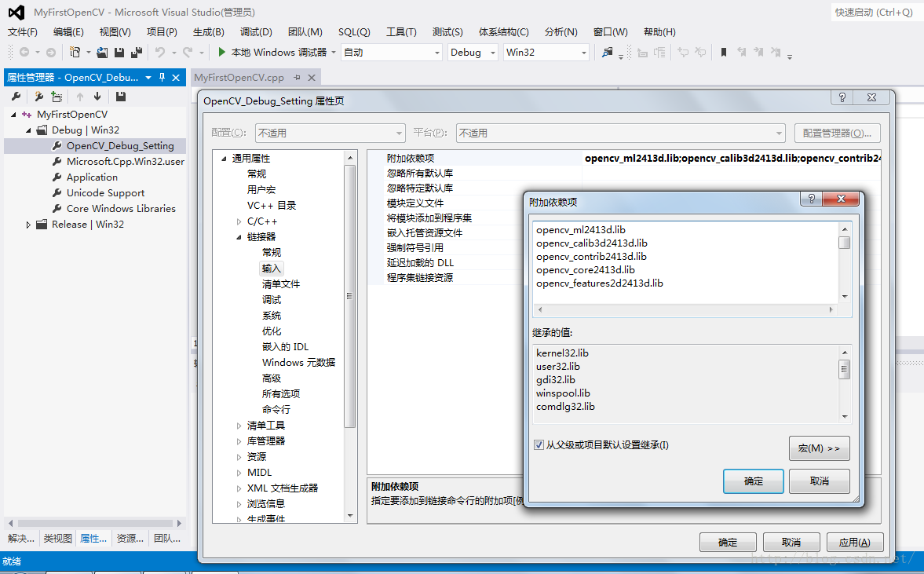
Task: Click the undo toolbar icon
Action: click(x=159, y=53)
